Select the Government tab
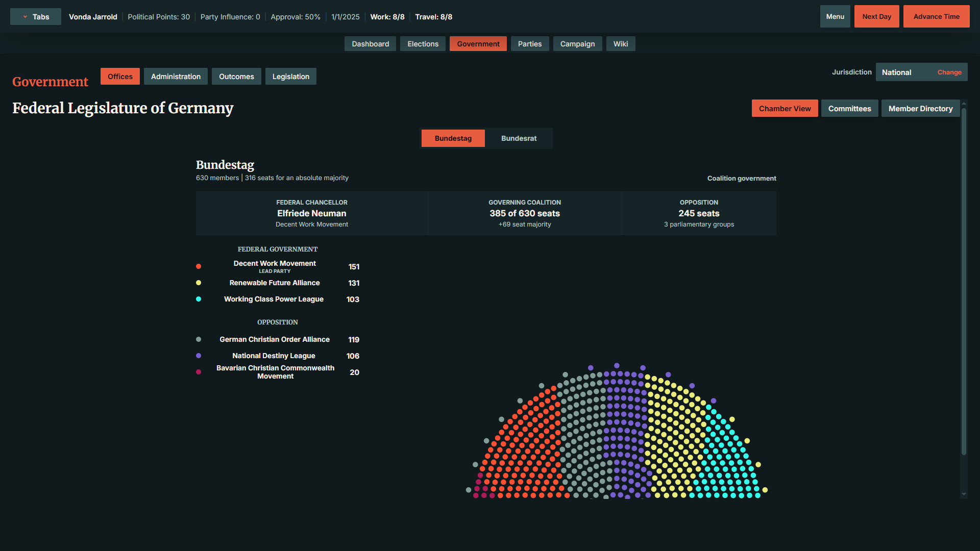This screenshot has width=980, height=551. point(478,44)
